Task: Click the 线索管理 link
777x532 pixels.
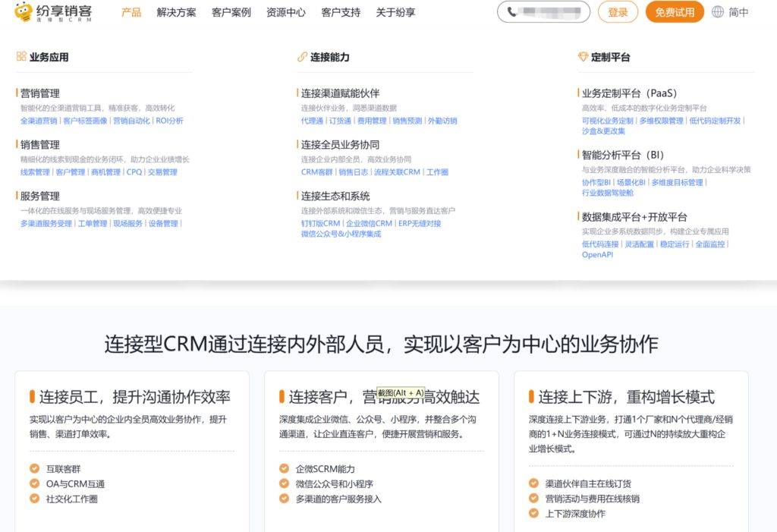Action: click(x=35, y=172)
